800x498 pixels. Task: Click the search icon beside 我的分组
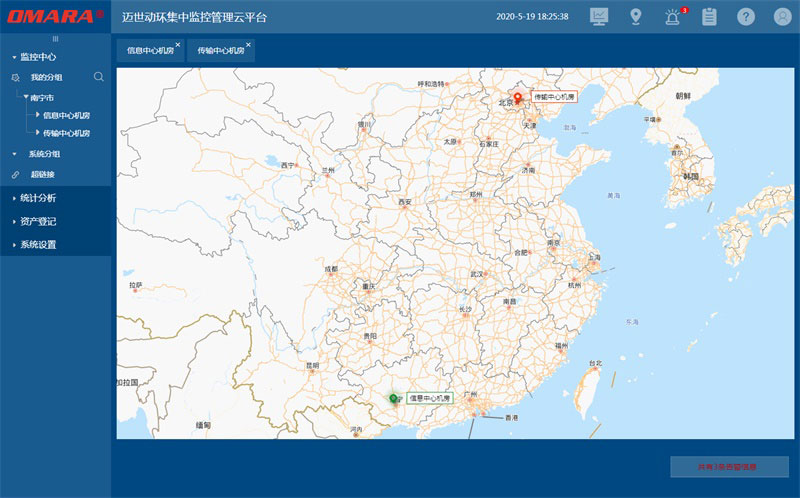tap(98, 76)
